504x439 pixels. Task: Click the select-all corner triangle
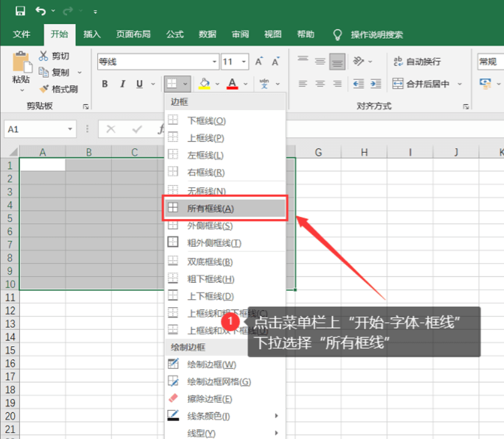tap(13, 152)
